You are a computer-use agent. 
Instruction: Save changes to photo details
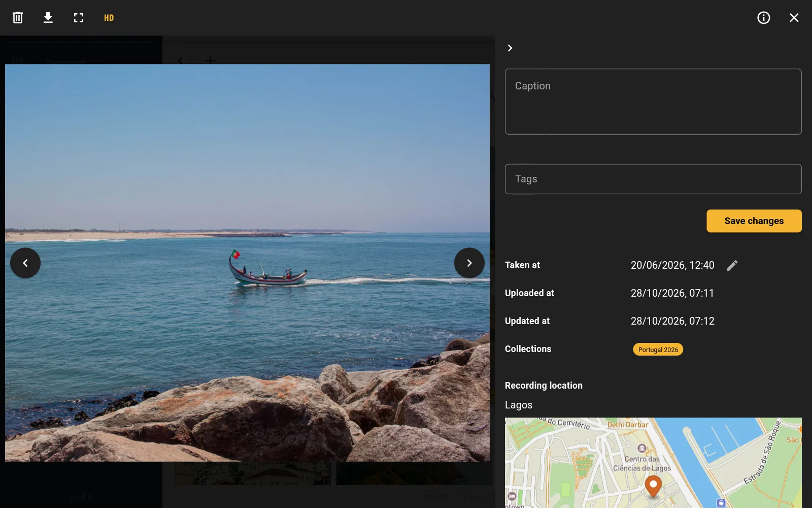[754, 221]
